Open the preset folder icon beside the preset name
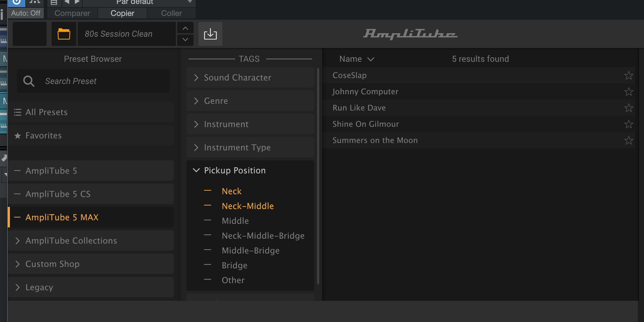The image size is (644, 322). (64, 34)
